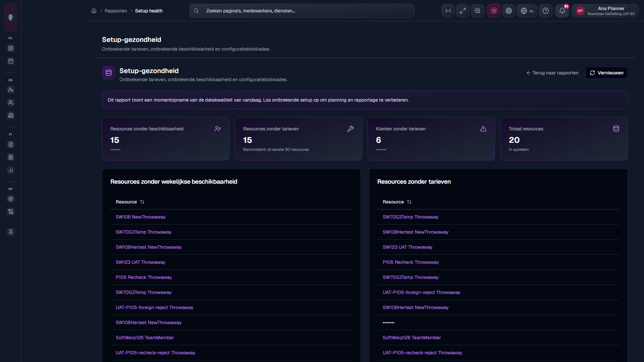Open the settings gear icon under SY
Viewport: 644px width, 362px height.
(11, 199)
